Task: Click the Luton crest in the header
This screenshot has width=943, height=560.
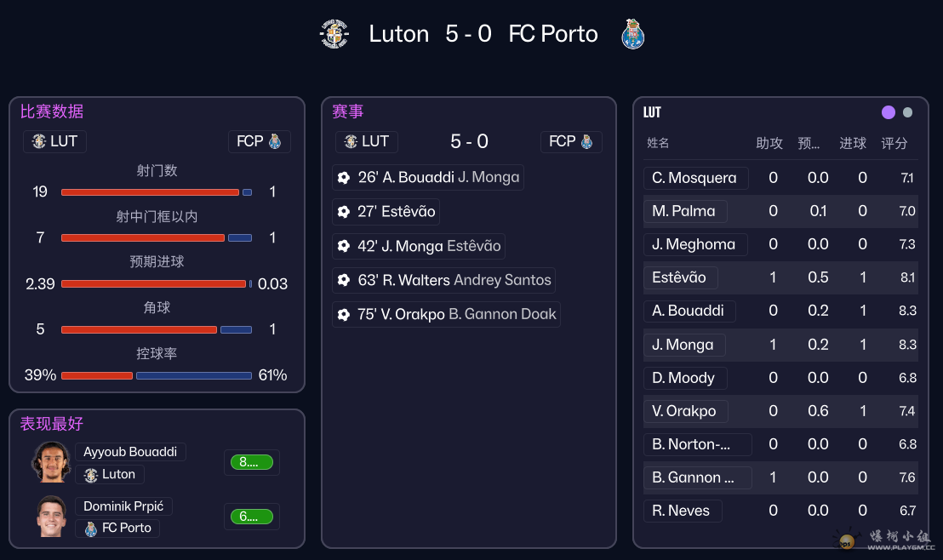Action: click(334, 34)
